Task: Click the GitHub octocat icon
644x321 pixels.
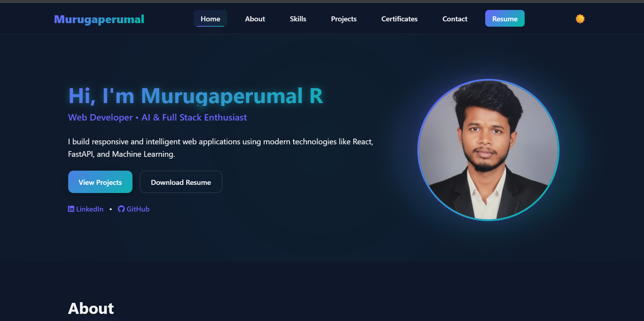Action: (x=121, y=209)
